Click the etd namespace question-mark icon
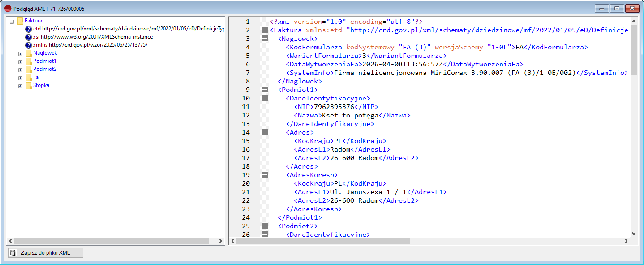Viewport: 644px width, 265px height. [x=29, y=29]
